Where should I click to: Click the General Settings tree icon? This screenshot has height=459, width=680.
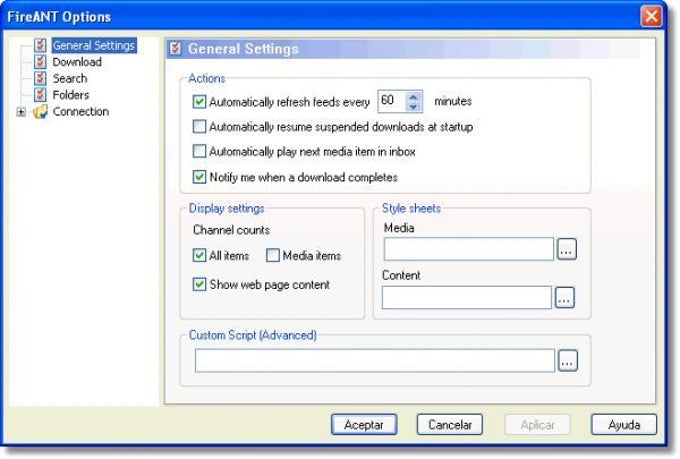(40, 45)
